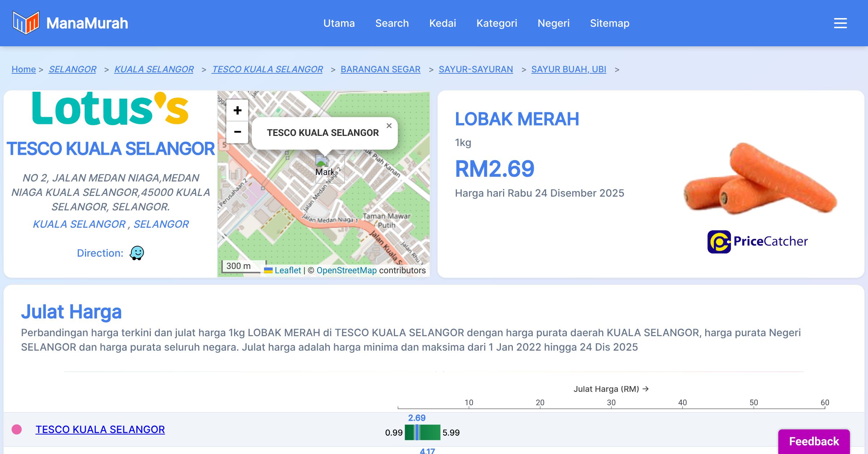Zoom out on the map
Screen dimensions: 868x454
[x=237, y=132]
